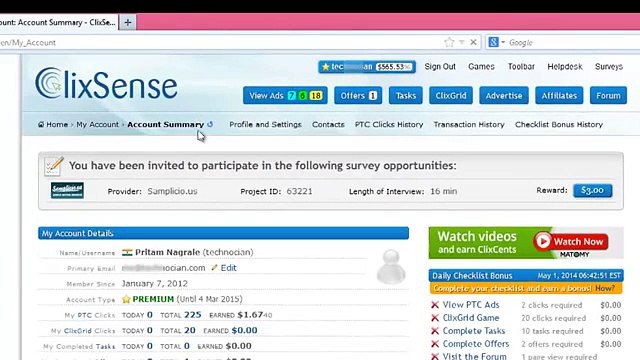640x360 pixels.
Task: Click the India flag icon
Action: coord(127,253)
